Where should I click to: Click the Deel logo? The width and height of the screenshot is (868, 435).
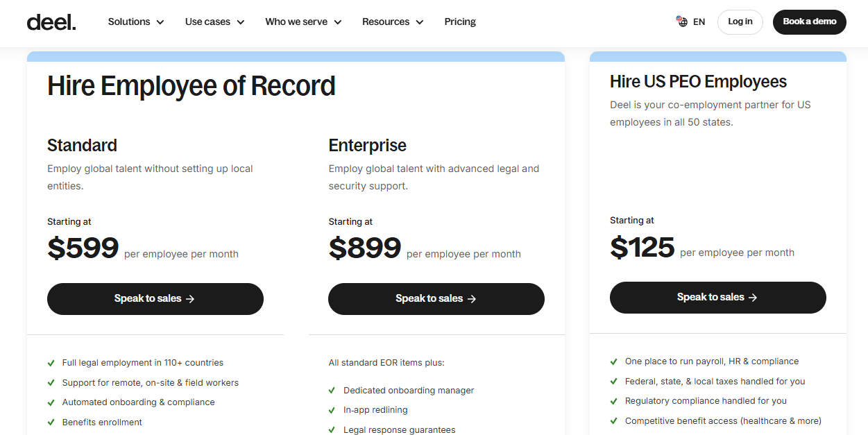[51, 22]
